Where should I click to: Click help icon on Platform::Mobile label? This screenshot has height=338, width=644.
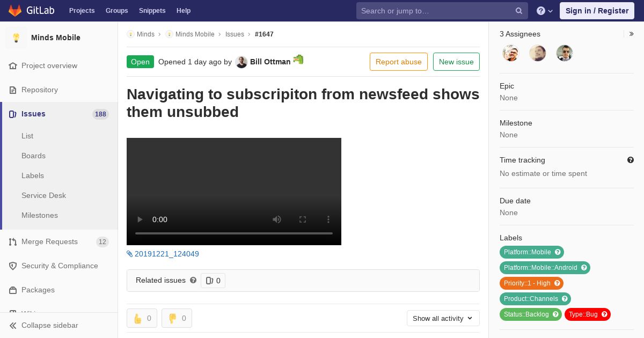click(558, 252)
